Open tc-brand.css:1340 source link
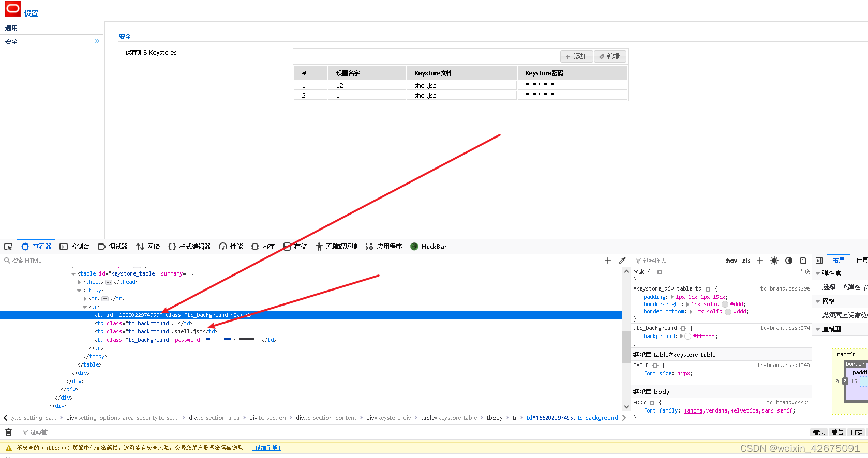The height and width of the screenshot is (458, 868). pos(783,365)
